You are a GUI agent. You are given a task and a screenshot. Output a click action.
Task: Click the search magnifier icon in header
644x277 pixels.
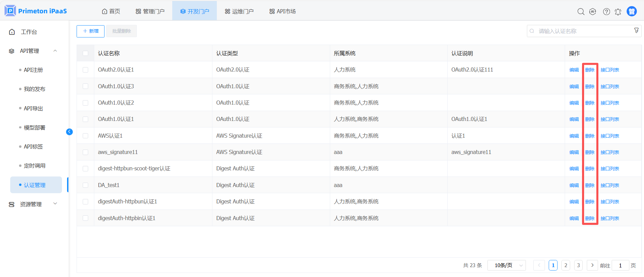pos(581,12)
